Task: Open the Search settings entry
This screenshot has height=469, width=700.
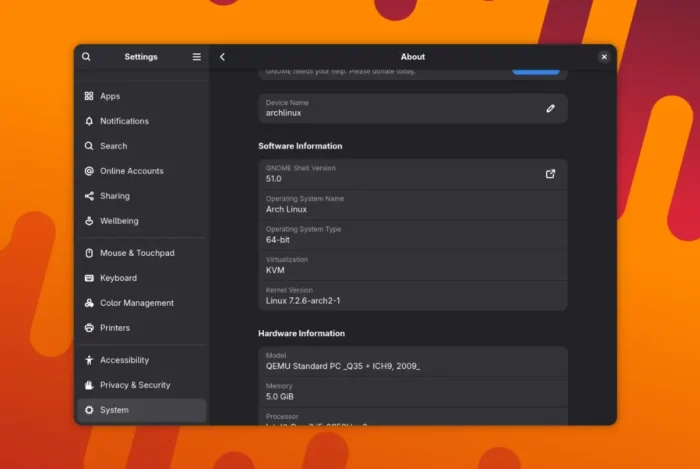Action: [142, 146]
